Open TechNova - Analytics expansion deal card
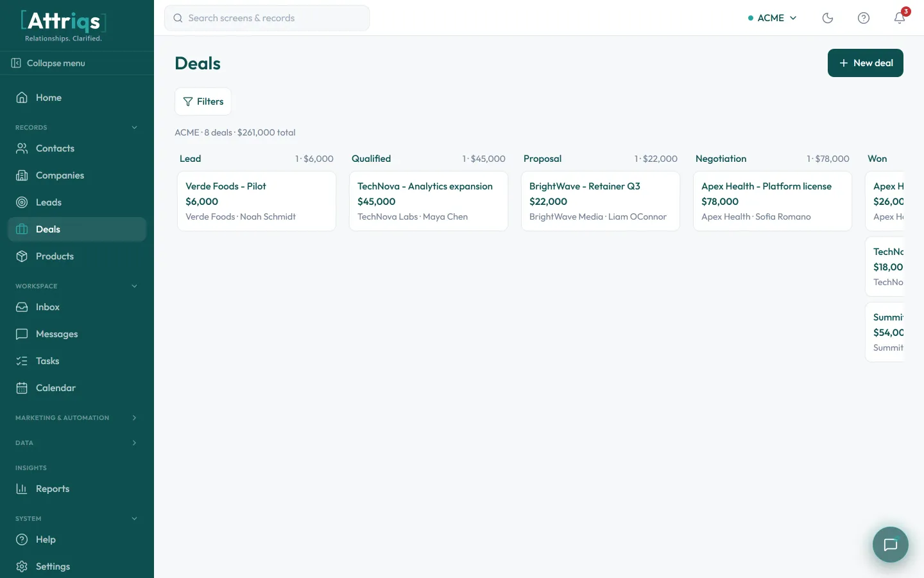The height and width of the screenshot is (578, 924). tap(429, 201)
